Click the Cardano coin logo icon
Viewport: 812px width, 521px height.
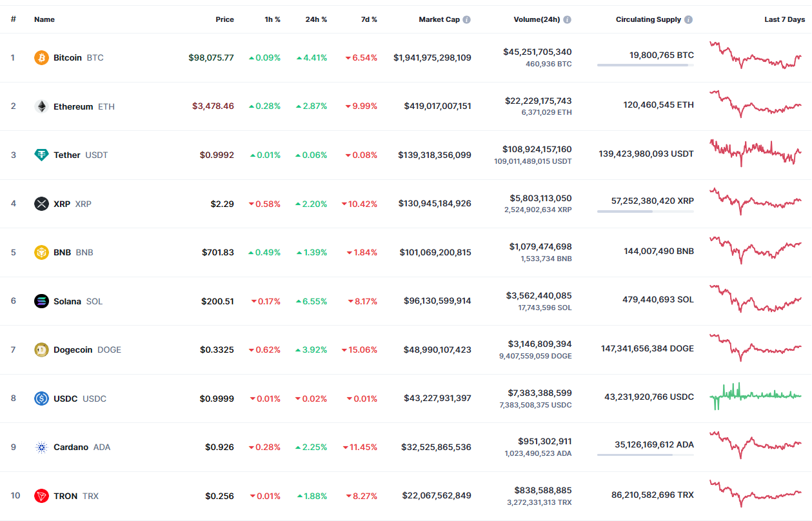pyautogui.click(x=41, y=447)
